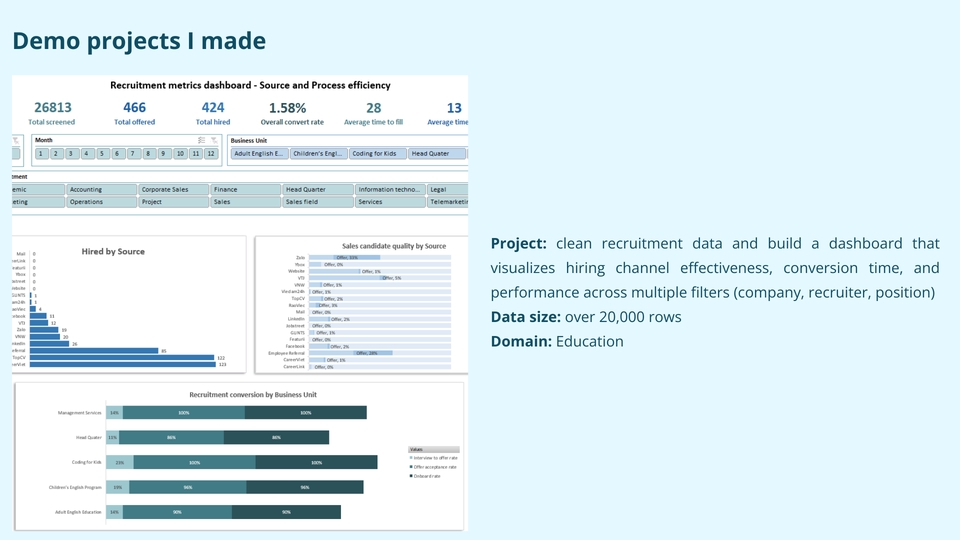Viewport: 960px width, 540px height.
Task: Select month 1 in the Month slicer
Action: [x=41, y=154]
